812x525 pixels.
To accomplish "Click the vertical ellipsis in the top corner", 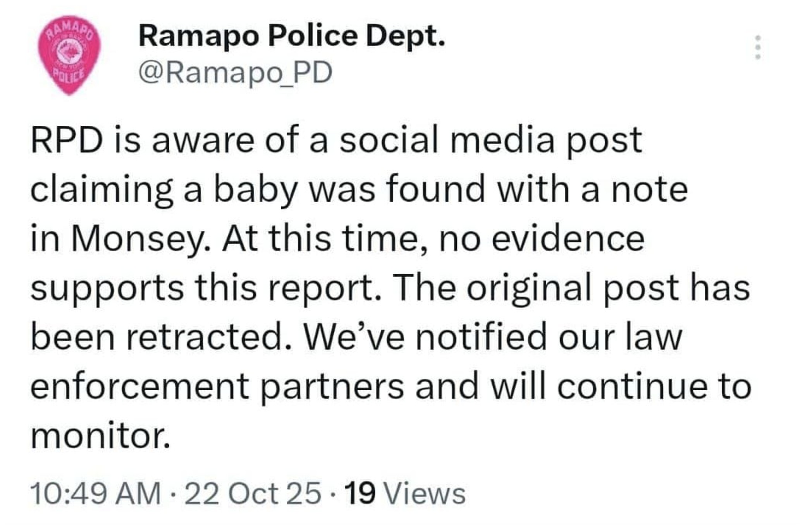I will [759, 46].
